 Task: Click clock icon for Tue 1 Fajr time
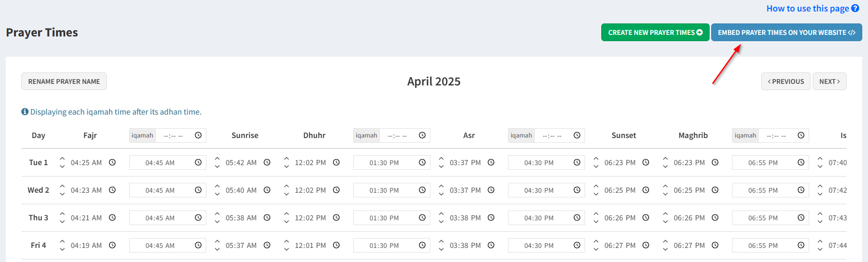pos(112,163)
